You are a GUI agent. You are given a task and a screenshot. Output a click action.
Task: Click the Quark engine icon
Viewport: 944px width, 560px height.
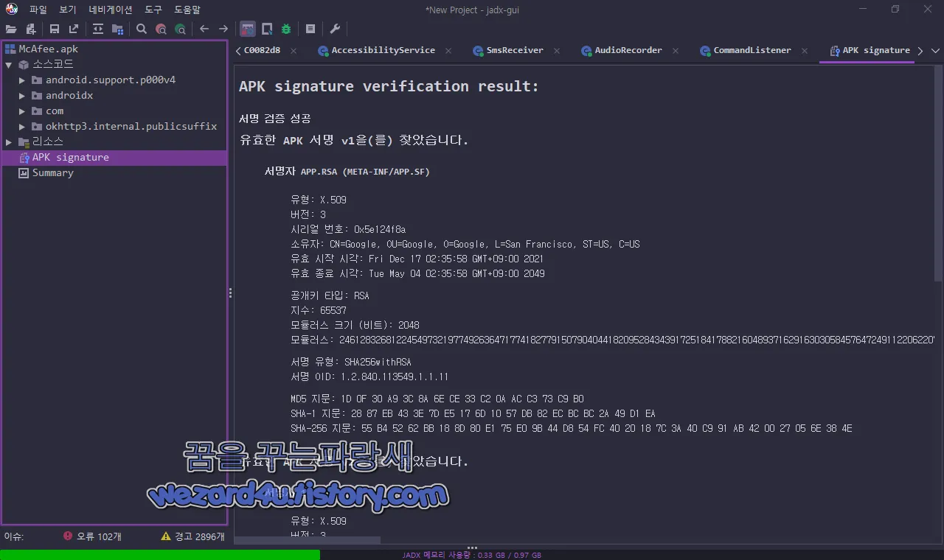click(x=267, y=29)
